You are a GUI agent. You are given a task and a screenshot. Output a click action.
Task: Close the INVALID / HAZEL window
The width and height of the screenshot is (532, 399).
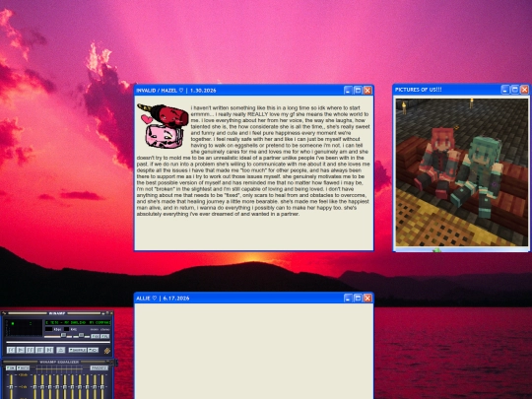coord(367,91)
